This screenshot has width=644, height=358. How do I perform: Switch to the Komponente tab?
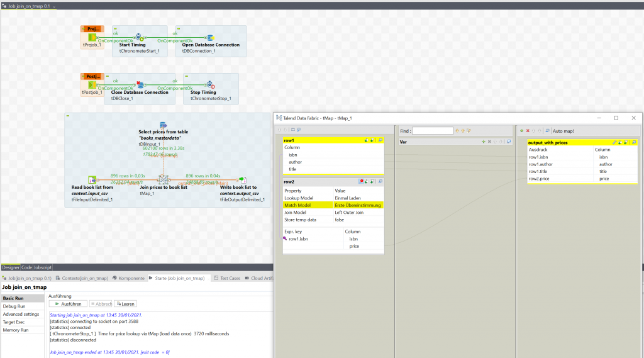(x=131, y=278)
